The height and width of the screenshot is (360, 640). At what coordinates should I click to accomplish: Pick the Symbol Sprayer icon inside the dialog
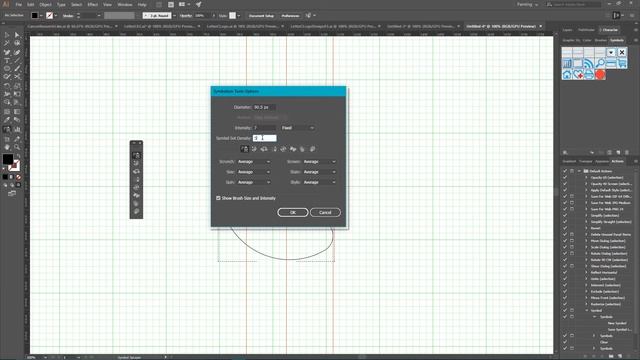coord(244,149)
